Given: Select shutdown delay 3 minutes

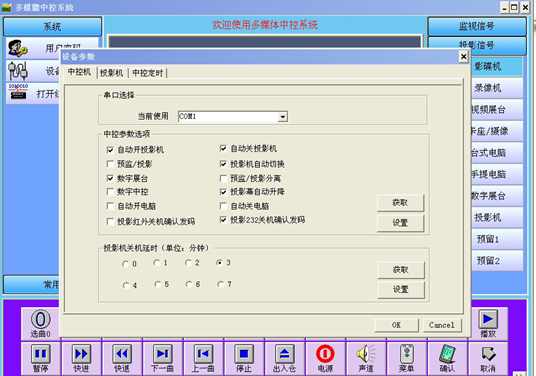Looking at the screenshot, I should pos(219,263).
